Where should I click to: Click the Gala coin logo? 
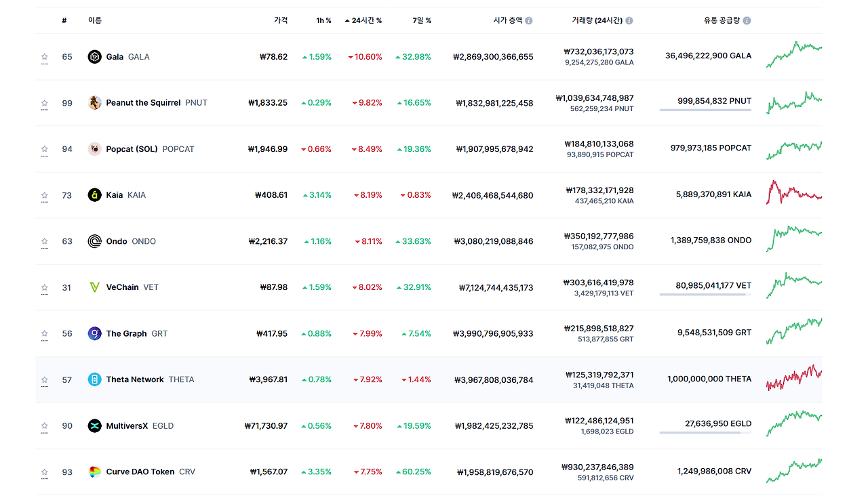point(94,57)
